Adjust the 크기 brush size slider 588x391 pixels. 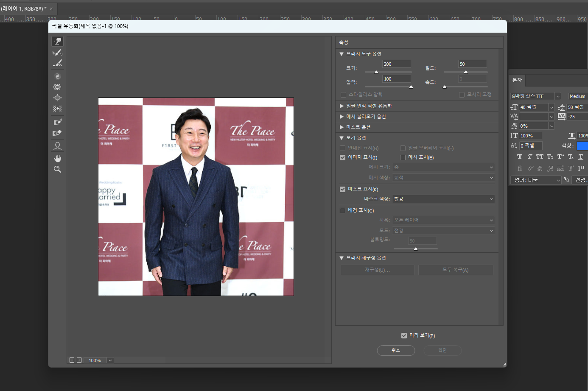[x=376, y=72]
